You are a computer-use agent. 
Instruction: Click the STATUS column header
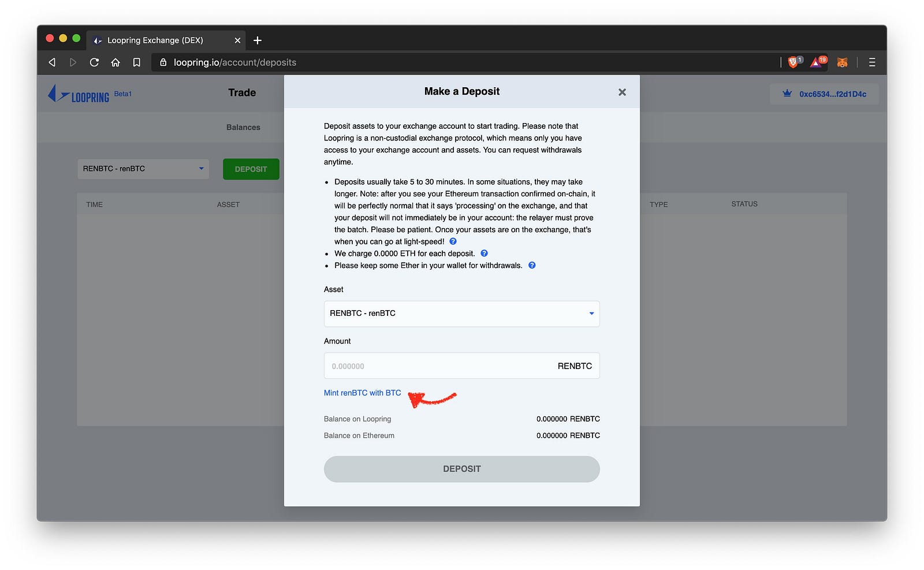pyautogui.click(x=744, y=204)
